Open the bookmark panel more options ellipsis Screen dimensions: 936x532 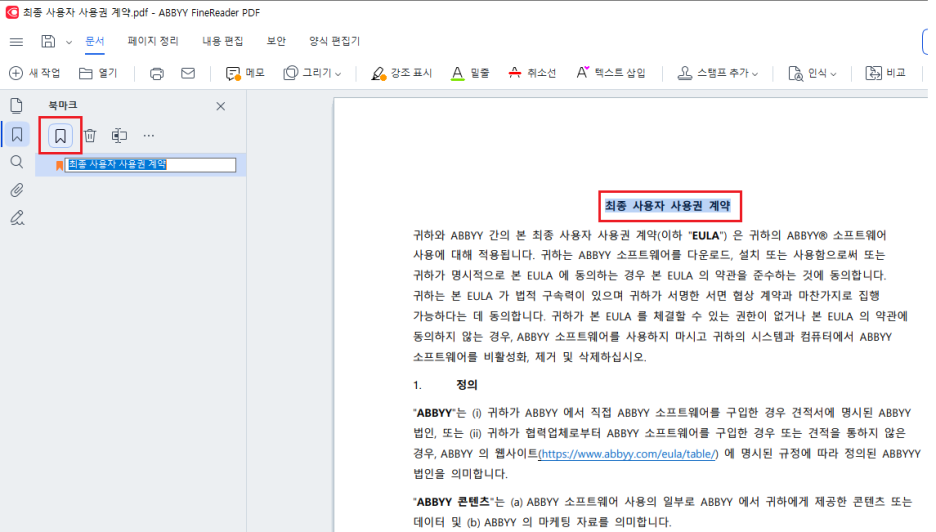[x=149, y=136]
